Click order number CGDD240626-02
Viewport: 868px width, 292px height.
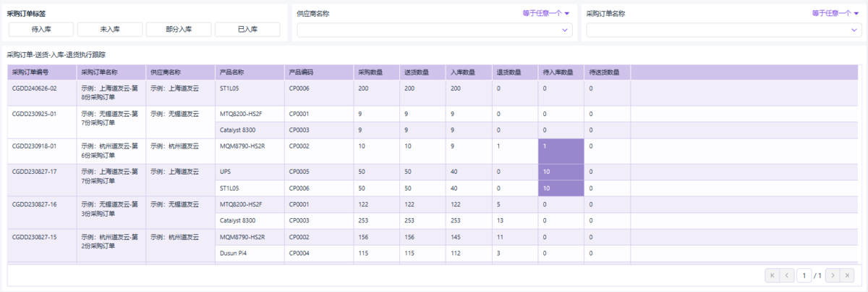(34, 88)
